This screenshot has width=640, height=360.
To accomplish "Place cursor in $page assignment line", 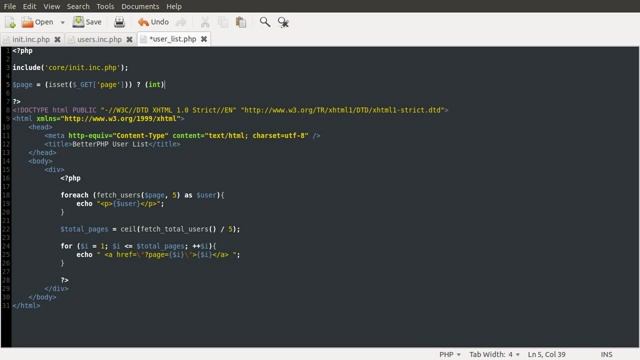I will (x=89, y=85).
